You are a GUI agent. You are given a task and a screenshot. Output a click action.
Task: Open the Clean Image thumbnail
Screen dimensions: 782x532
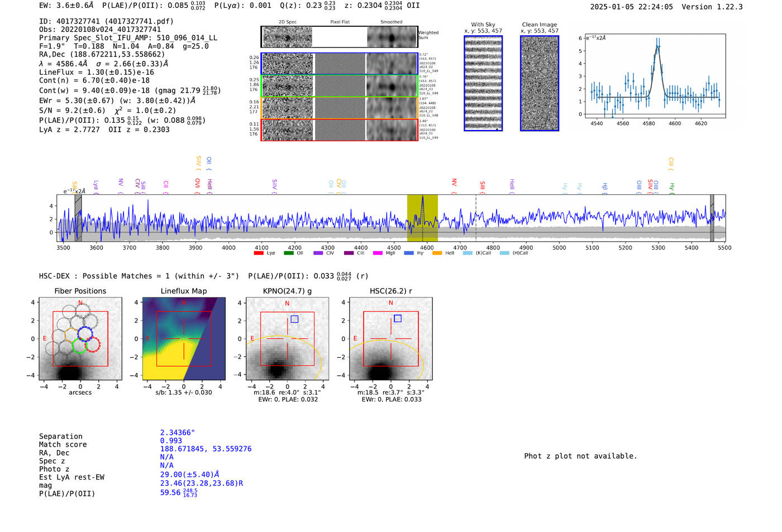coord(539,83)
